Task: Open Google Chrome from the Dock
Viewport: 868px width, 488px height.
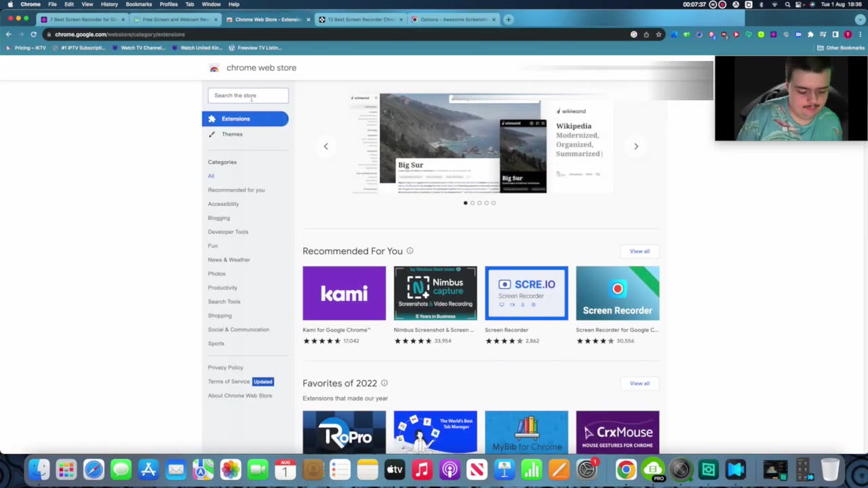Action: click(x=626, y=469)
